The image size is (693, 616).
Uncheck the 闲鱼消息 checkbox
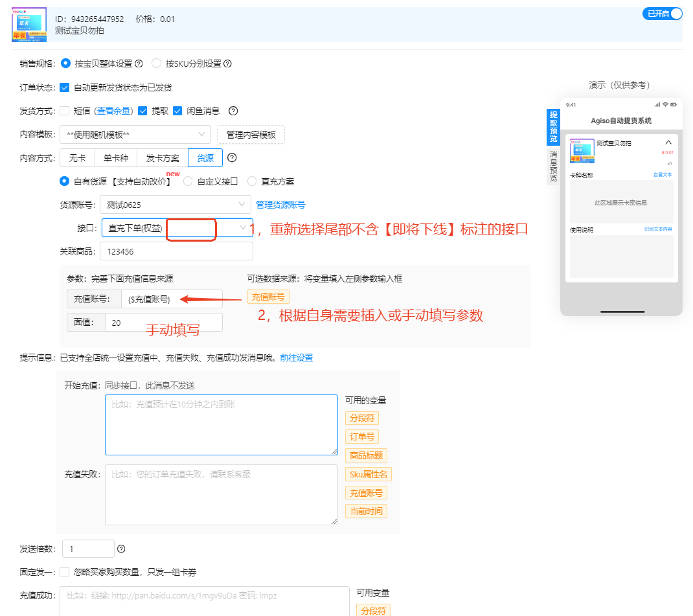(x=177, y=111)
